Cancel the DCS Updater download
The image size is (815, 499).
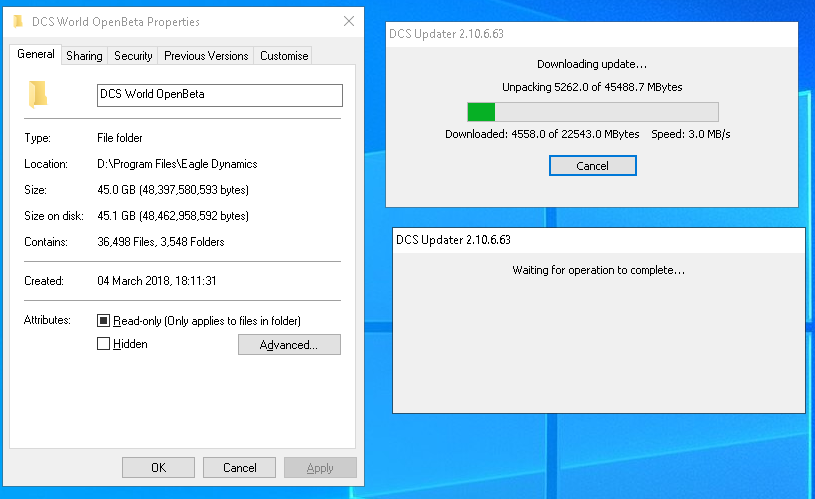click(x=593, y=166)
